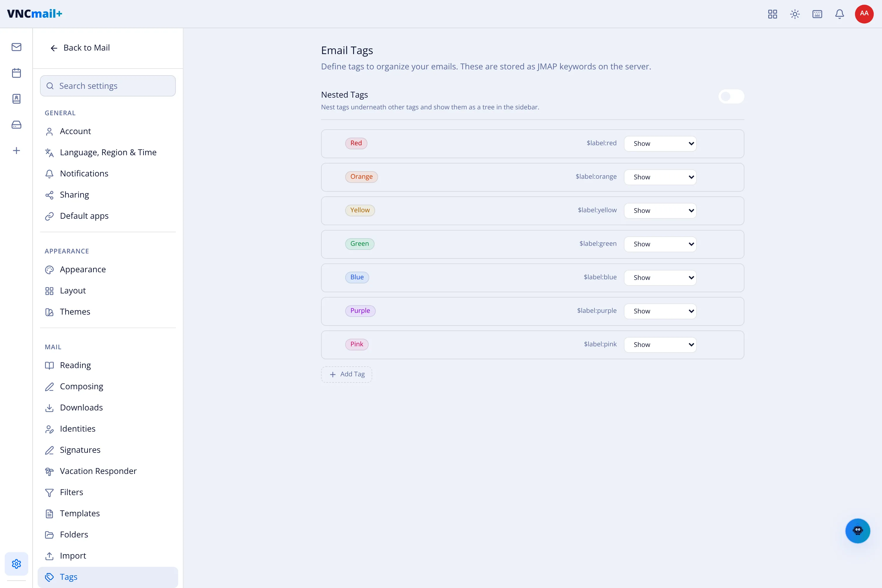Viewport: 882px width, 588px height.
Task: Open settings gear icon at bottom left
Action: tap(16, 564)
